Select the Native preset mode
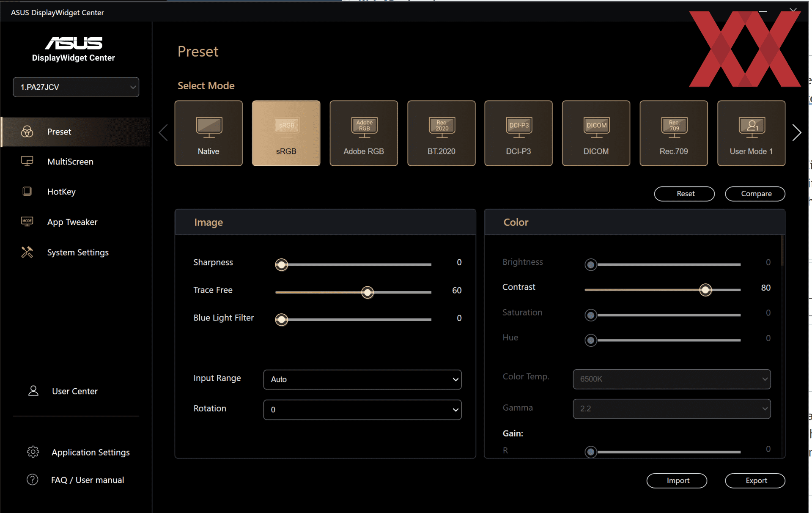The width and height of the screenshot is (812, 513). click(x=208, y=133)
